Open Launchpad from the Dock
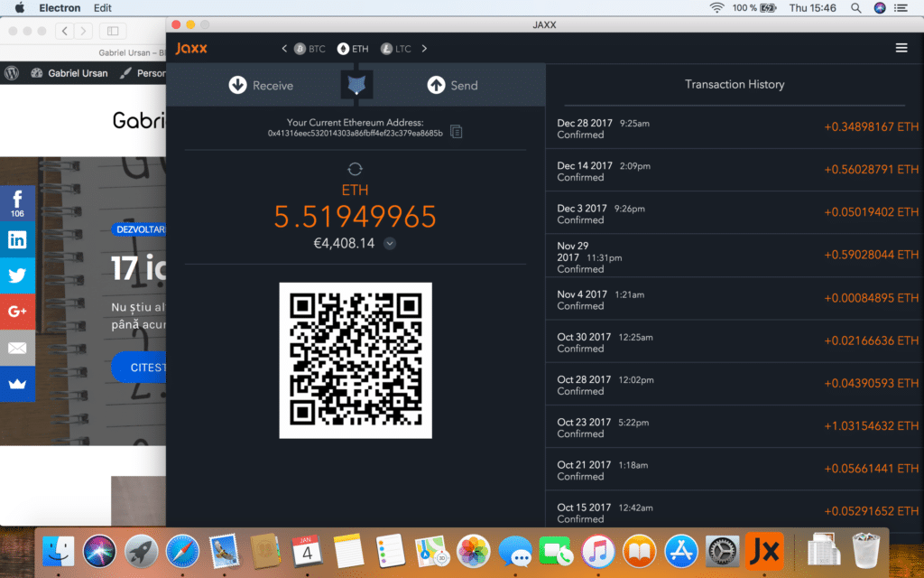Image resolution: width=924 pixels, height=578 pixels. pyautogui.click(x=141, y=552)
